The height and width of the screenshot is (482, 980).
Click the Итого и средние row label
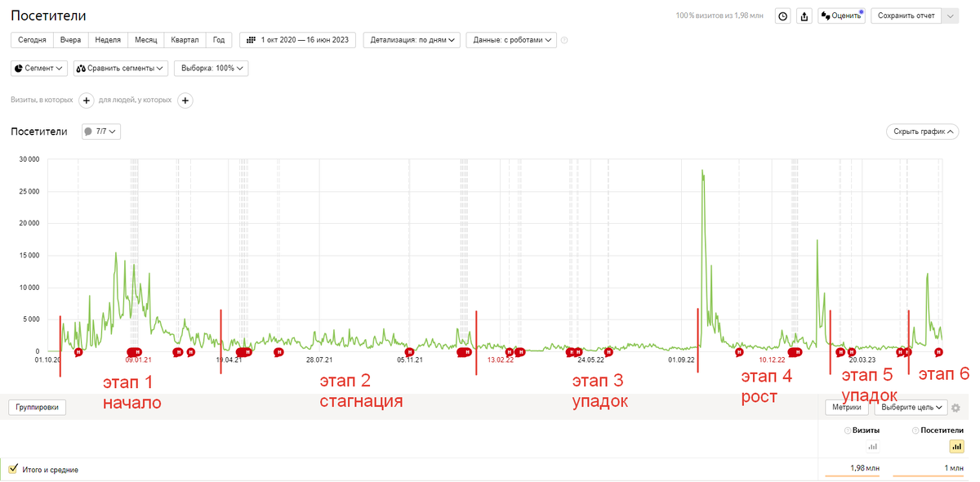click(x=50, y=470)
